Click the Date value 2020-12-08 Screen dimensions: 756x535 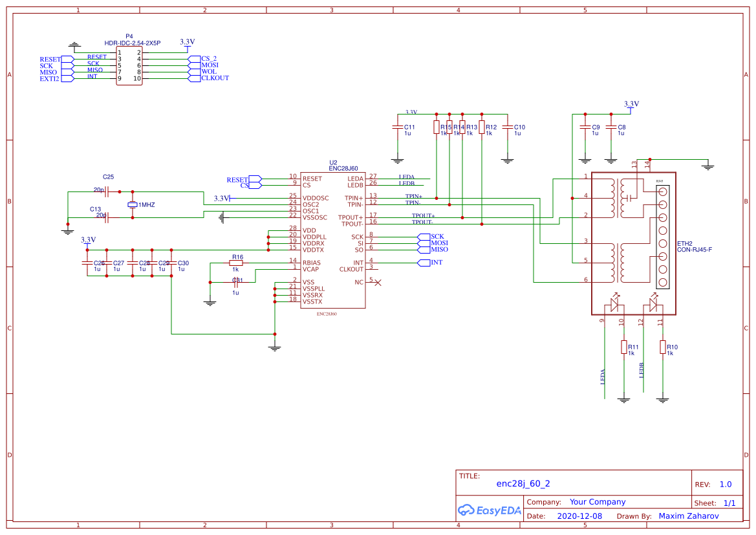[580, 516]
